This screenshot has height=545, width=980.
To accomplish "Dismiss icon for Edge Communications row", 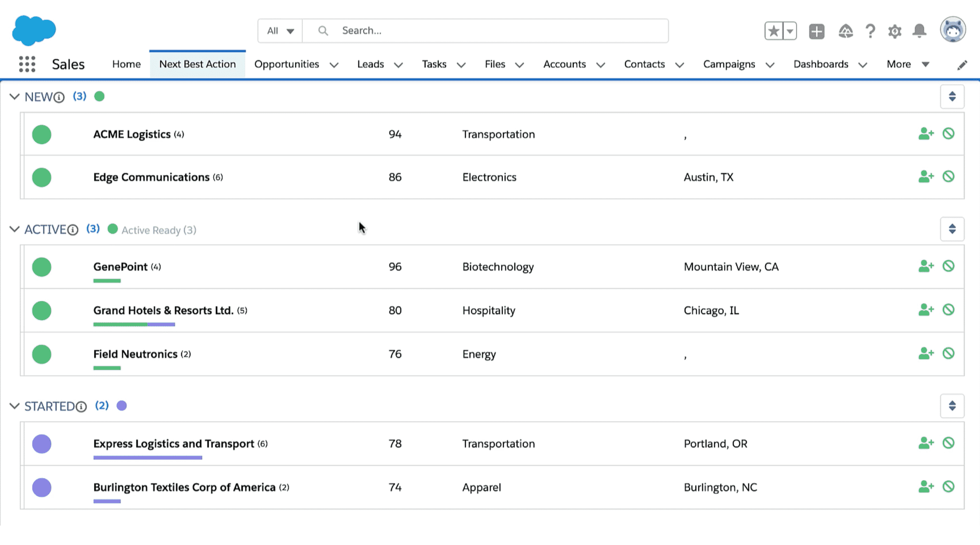I will point(948,177).
